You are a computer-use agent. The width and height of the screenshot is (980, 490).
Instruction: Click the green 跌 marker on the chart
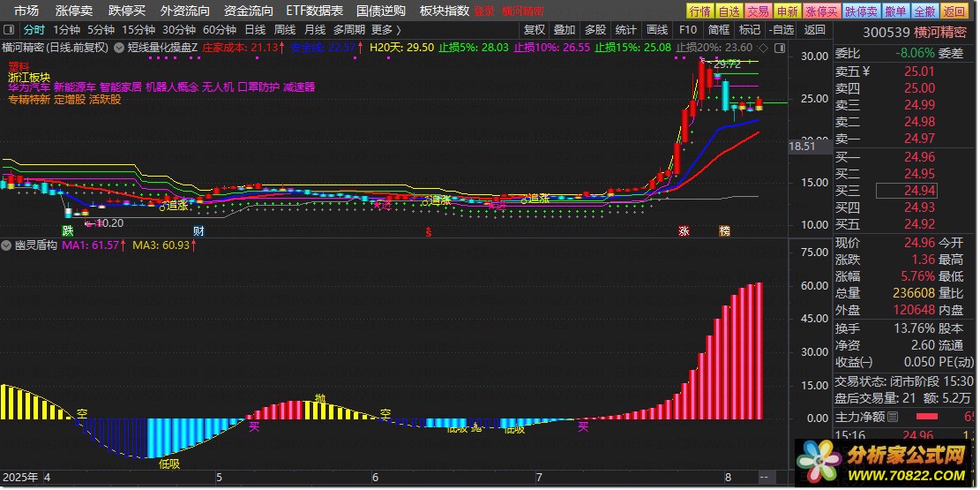point(68,231)
